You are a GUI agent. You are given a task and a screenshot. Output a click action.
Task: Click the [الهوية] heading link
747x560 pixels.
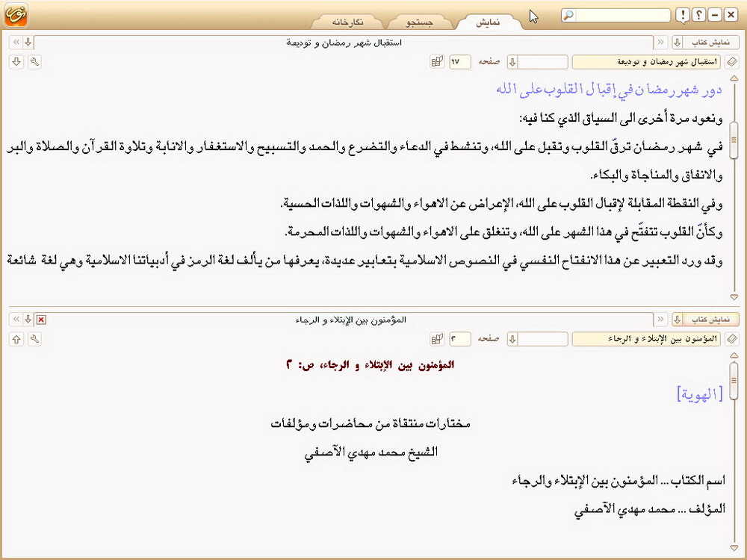click(x=699, y=394)
